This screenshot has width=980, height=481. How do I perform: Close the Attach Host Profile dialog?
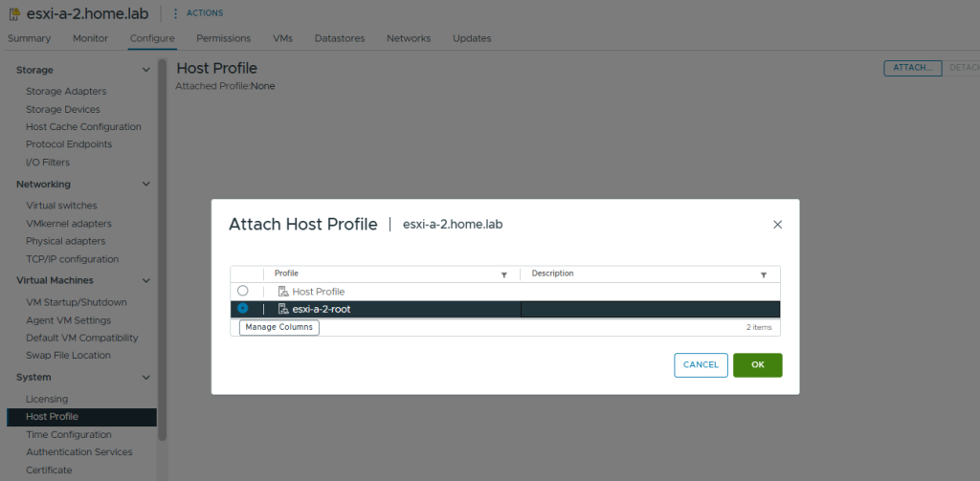tap(777, 225)
